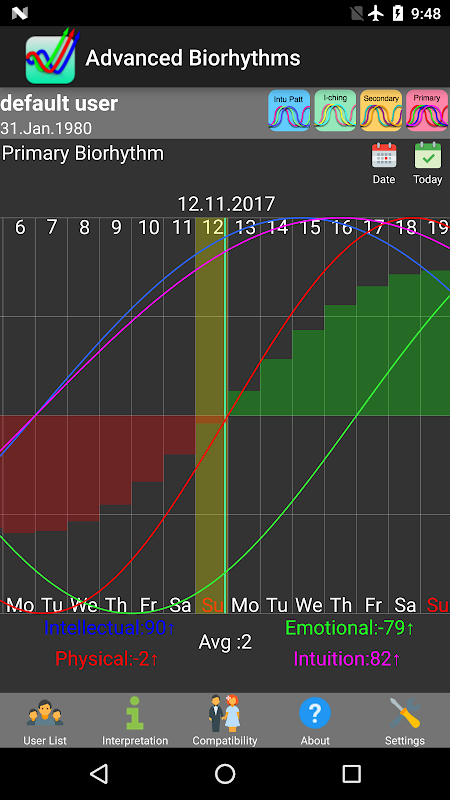Tap the Advanced Biorhythms title text
The height and width of the screenshot is (800, 450).
click(x=193, y=58)
